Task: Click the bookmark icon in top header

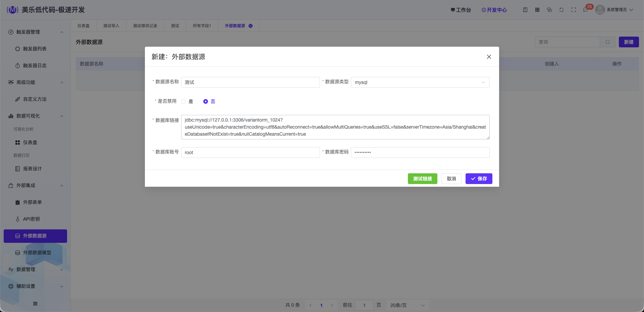Action: 525,10
